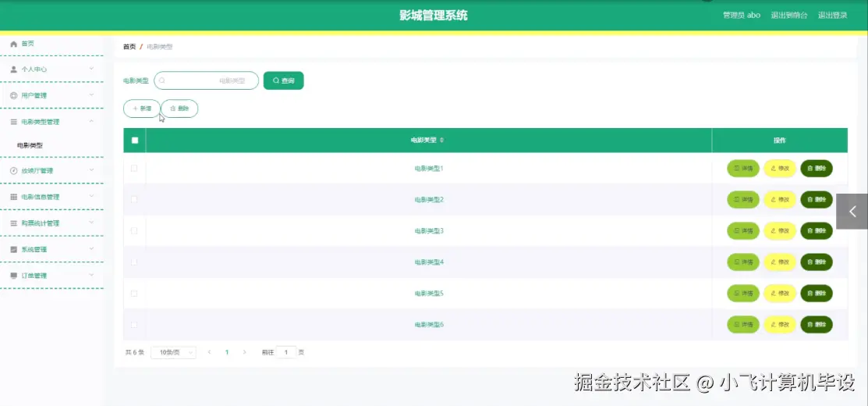Click the dark 删除 button for 电影类型3

[817, 231]
